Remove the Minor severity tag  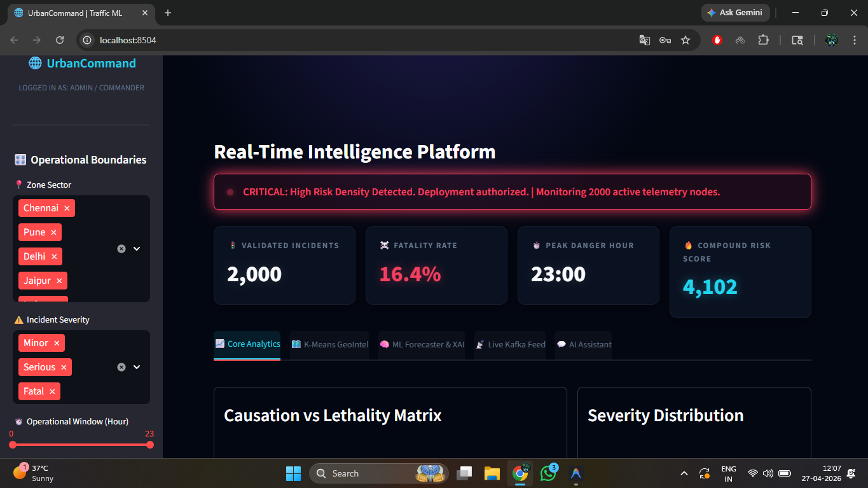57,343
